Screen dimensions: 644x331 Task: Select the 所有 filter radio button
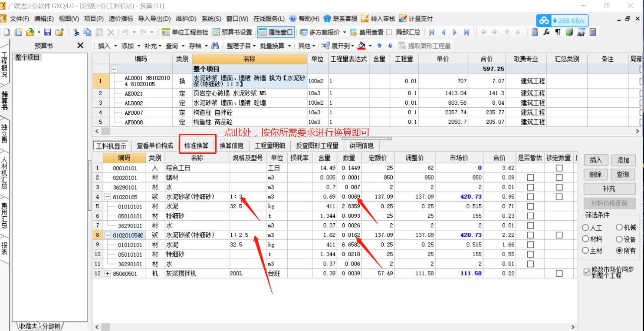coord(619,250)
